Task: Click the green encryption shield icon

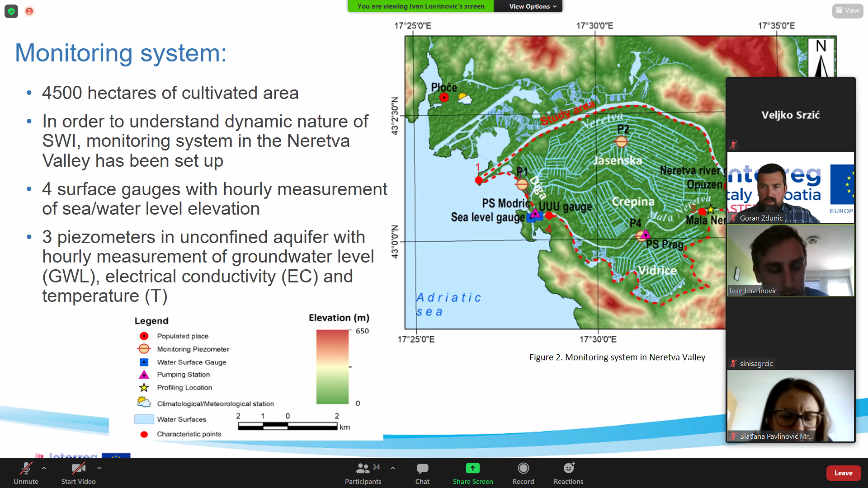Action: (11, 11)
